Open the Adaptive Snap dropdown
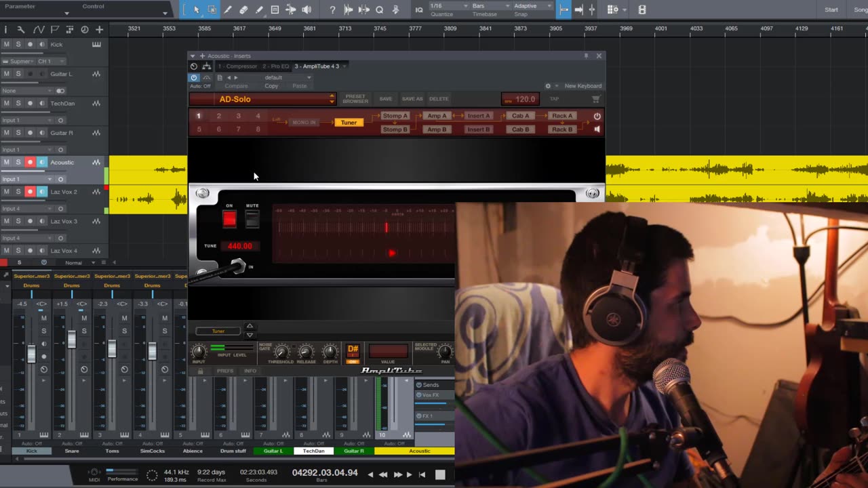868x488 pixels. 533,6
